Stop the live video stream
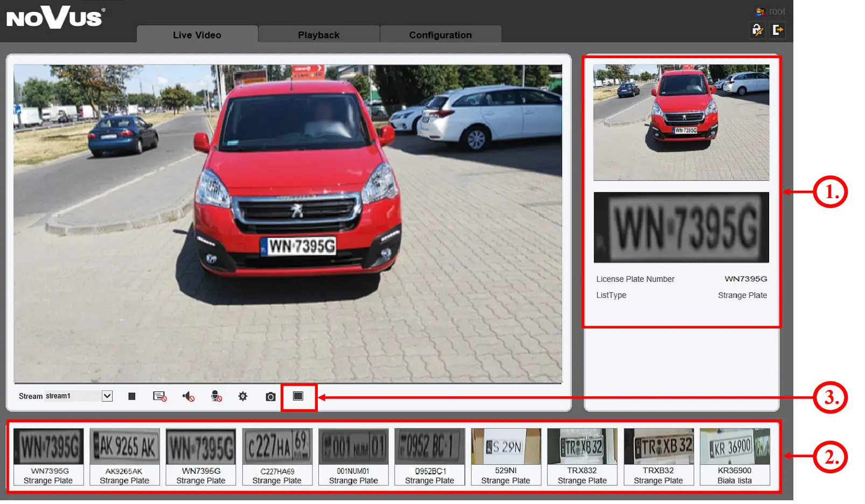This screenshot has width=865, height=504. click(131, 396)
